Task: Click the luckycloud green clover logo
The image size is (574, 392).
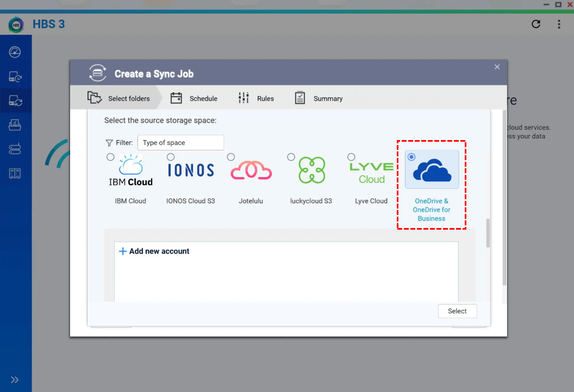Action: [x=311, y=170]
